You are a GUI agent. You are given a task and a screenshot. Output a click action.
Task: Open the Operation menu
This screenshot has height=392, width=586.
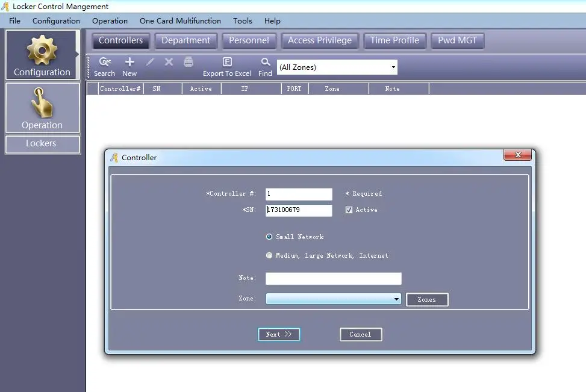pos(110,21)
